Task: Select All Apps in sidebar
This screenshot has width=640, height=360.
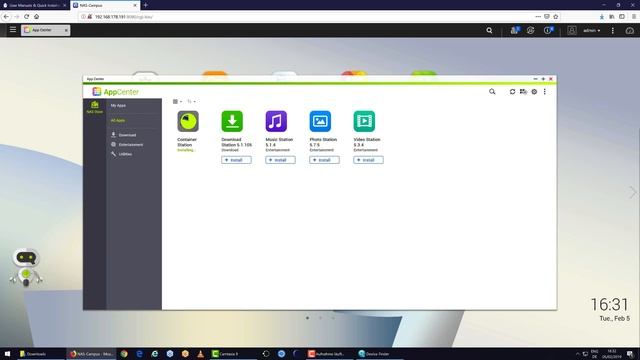Action: click(118, 120)
